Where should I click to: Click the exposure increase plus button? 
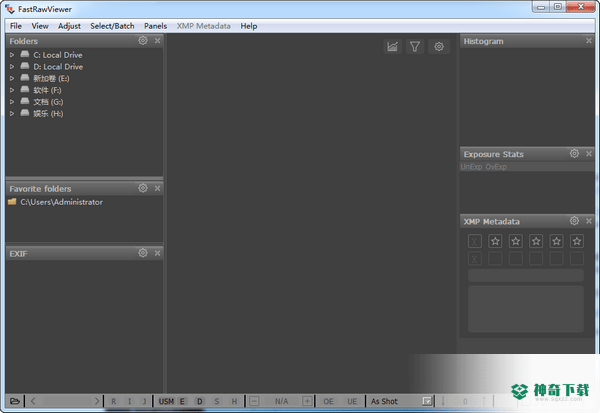(x=307, y=401)
